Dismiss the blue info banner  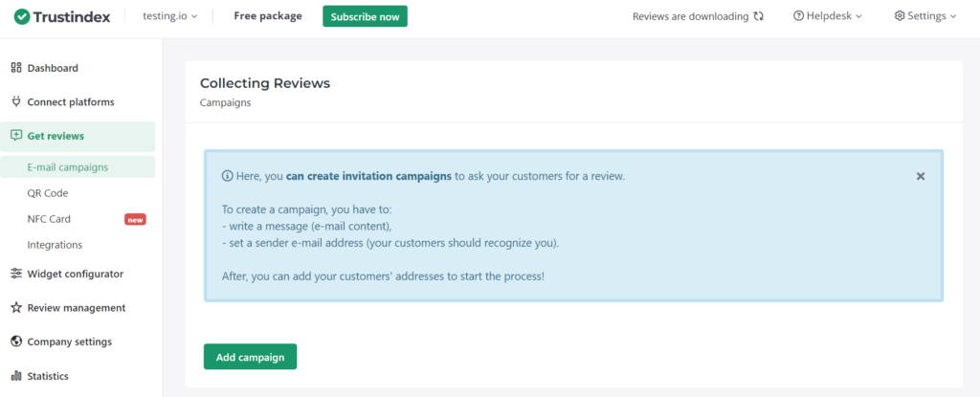click(921, 176)
